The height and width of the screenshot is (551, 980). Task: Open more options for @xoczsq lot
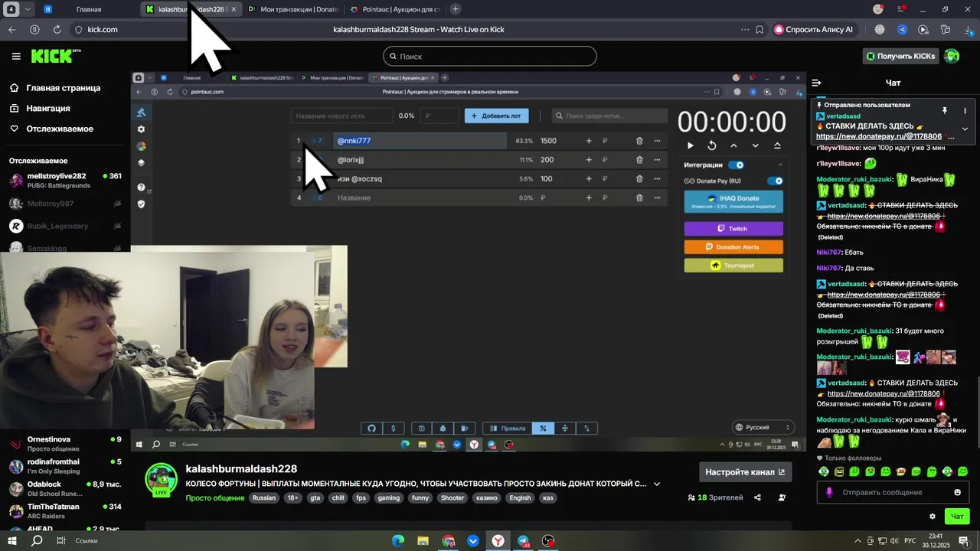[x=657, y=179]
